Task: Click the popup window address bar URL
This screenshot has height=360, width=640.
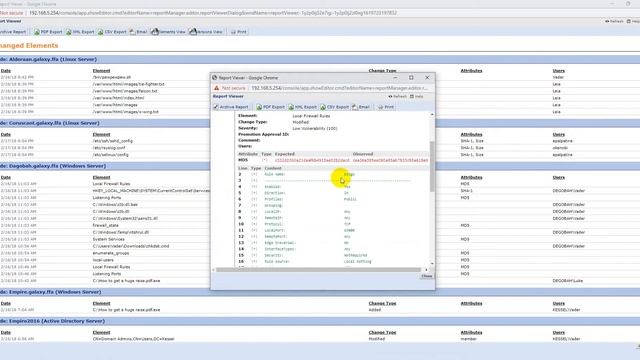Action: click(x=340, y=88)
